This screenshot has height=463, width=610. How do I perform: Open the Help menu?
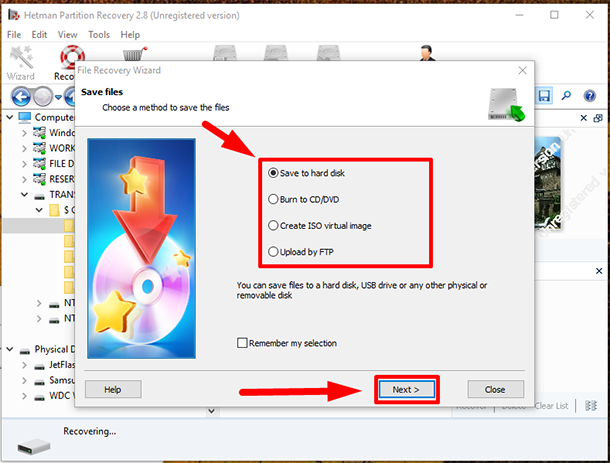pos(130,35)
